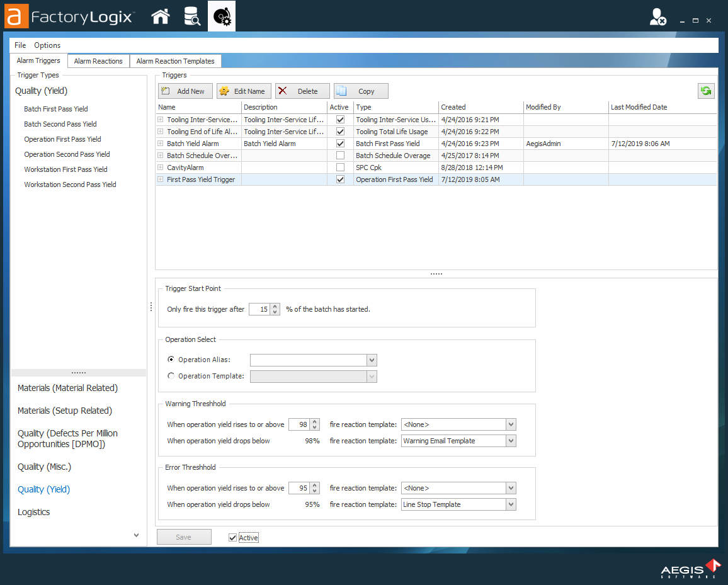This screenshot has height=585, width=728.
Task: Open the Line Stop Template dropdown
Action: coord(511,504)
